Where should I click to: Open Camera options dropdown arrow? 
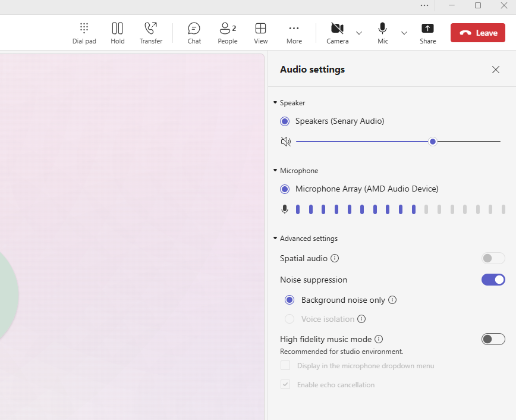(359, 33)
